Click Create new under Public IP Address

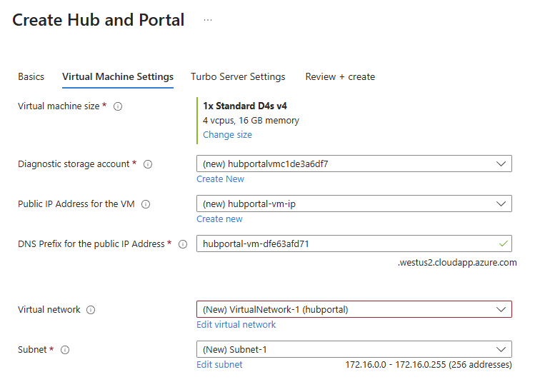pos(219,219)
